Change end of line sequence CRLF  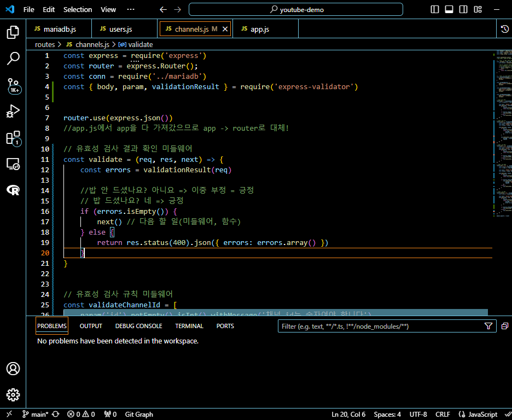(x=443, y=414)
